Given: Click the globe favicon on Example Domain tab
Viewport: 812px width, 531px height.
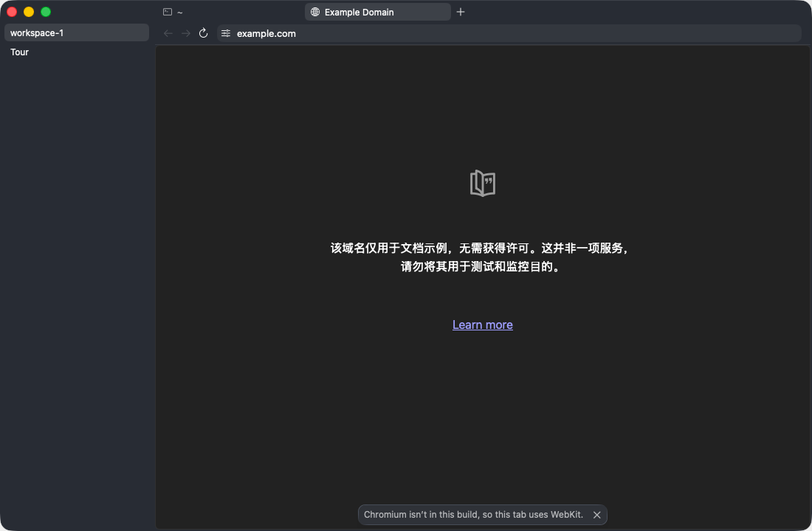Looking at the screenshot, I should (315, 12).
